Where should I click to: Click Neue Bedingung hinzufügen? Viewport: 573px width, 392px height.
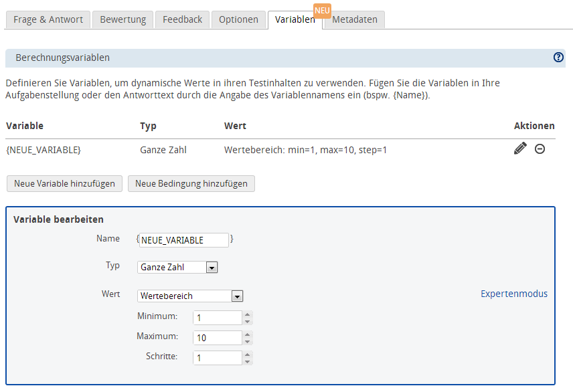191,183
